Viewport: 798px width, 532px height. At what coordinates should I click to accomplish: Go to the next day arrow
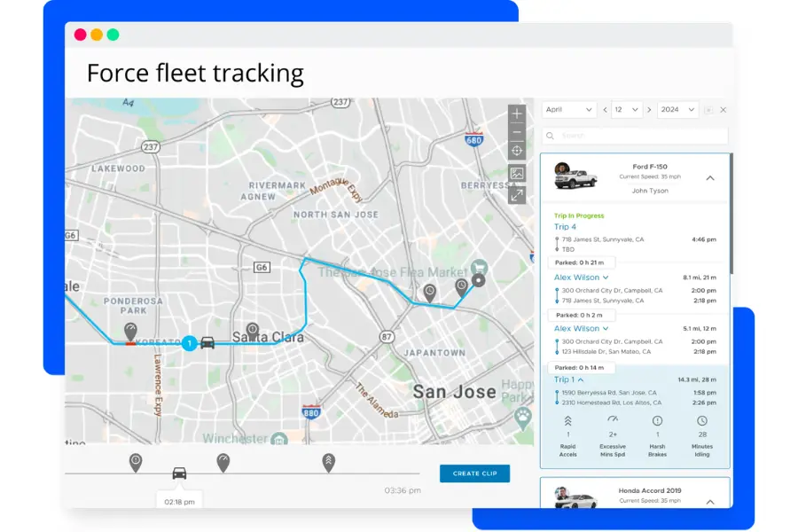click(x=649, y=110)
